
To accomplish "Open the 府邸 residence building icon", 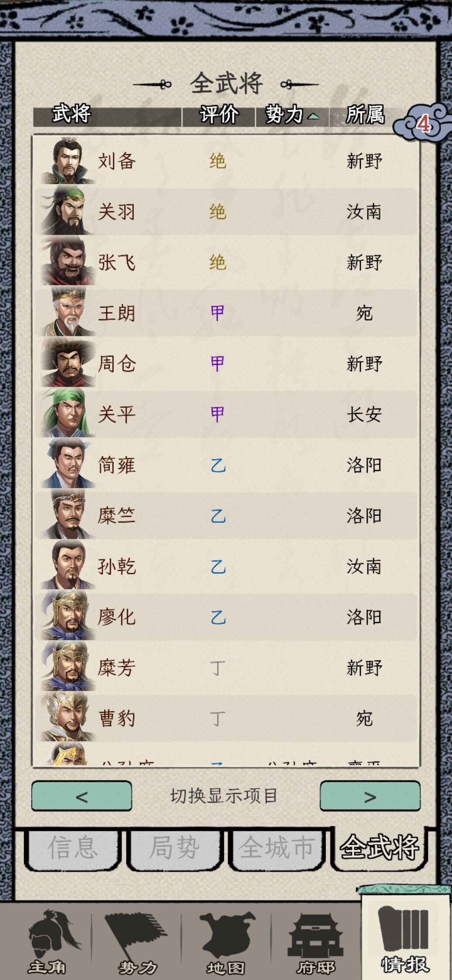I will tap(316, 941).
